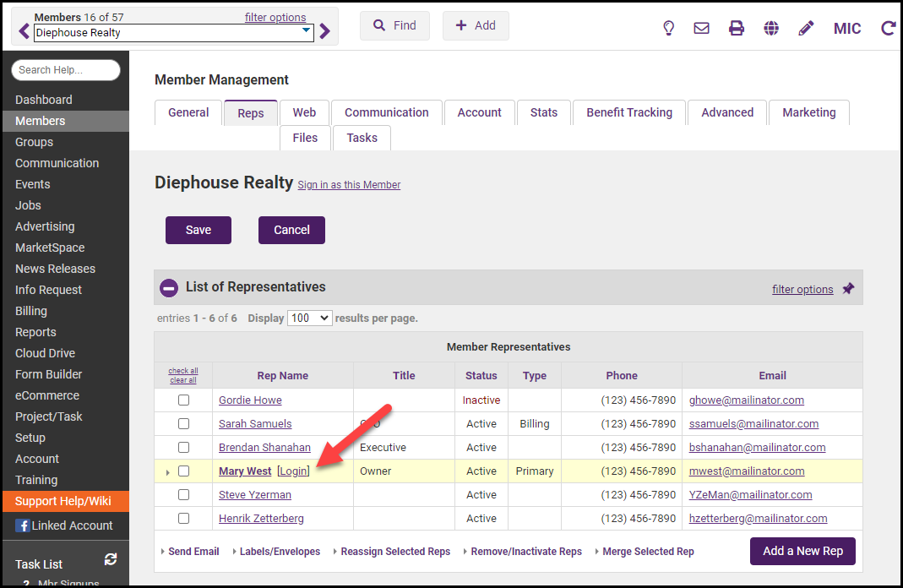903x588 pixels.
Task: Click the printer icon
Action: coord(737,28)
